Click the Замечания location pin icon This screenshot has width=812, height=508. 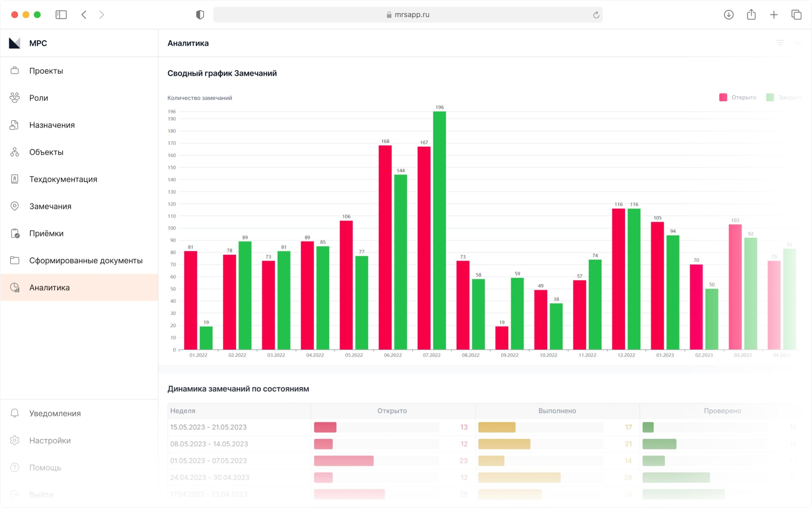tap(14, 206)
